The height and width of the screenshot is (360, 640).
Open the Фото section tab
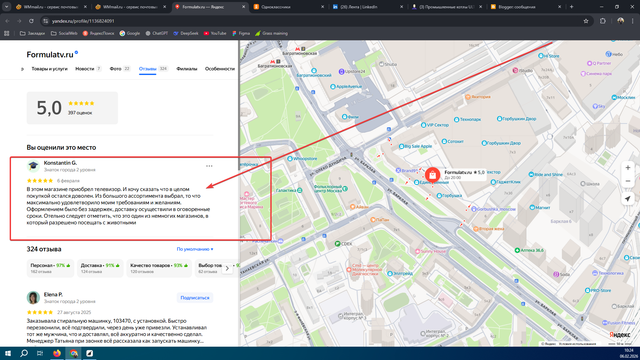120,69
